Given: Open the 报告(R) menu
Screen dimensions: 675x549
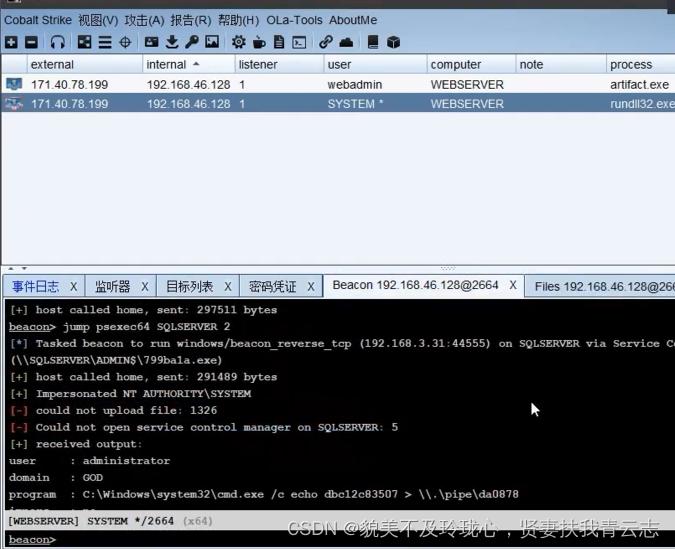Looking at the screenshot, I should (x=191, y=20).
